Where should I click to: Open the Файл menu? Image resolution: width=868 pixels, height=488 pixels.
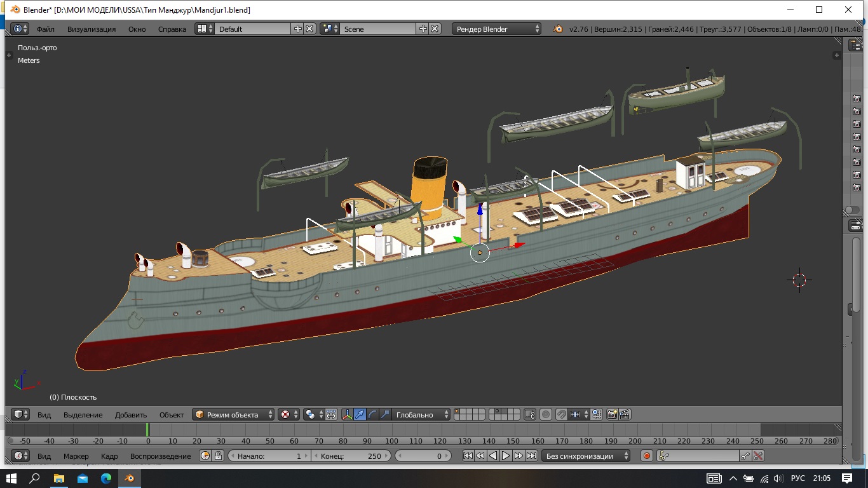pyautogui.click(x=46, y=29)
